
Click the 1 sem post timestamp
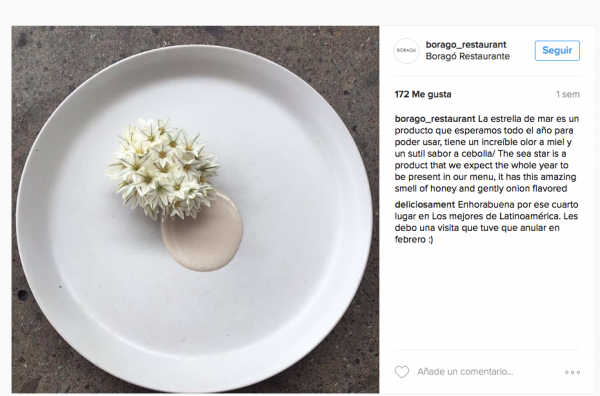coord(567,94)
